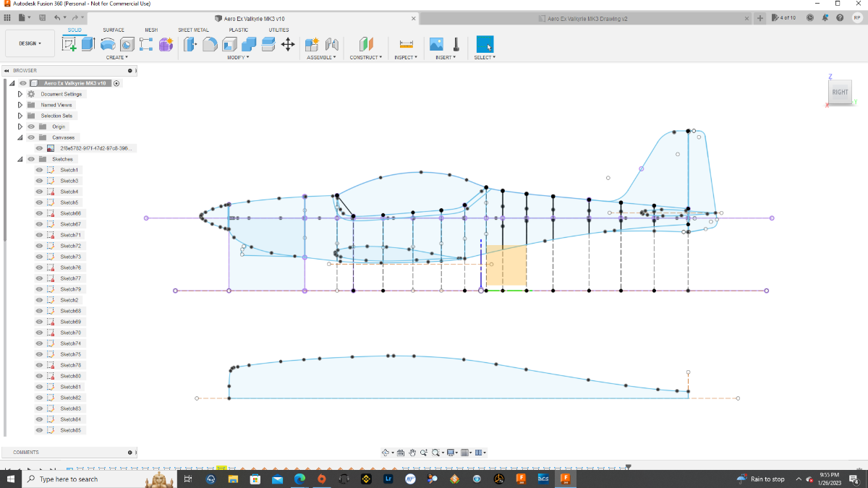Click the Undo arrow
This screenshot has height=488, width=868.
pyautogui.click(x=58, y=17)
